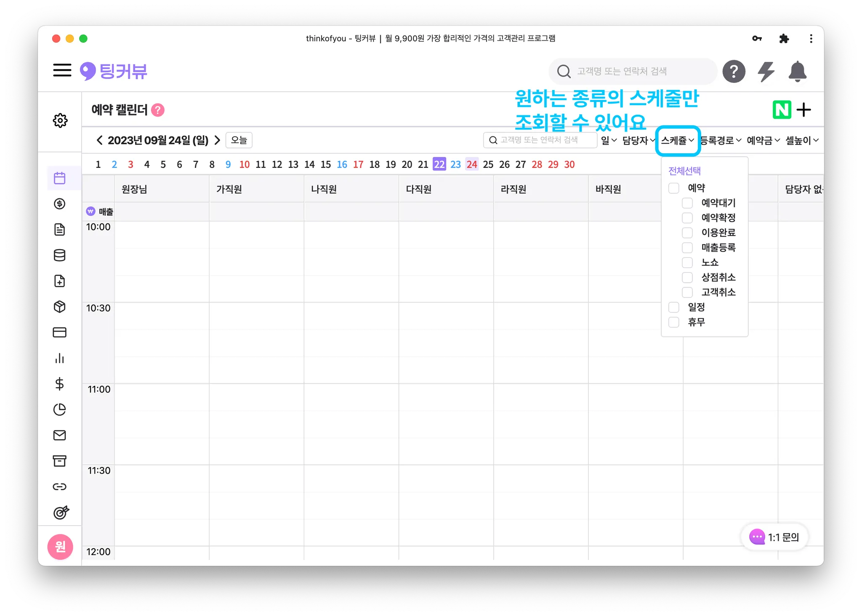
Task: Expand the 셀높이 dropdown
Action: coord(802,141)
